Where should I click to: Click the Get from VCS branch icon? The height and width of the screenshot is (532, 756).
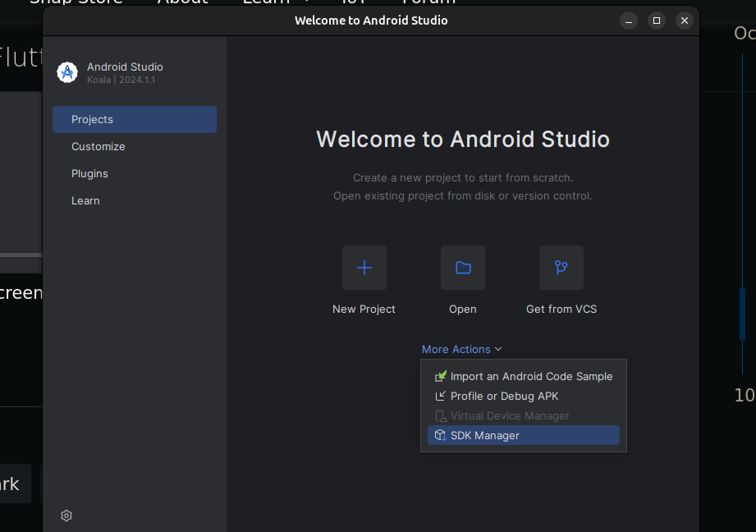(561, 268)
